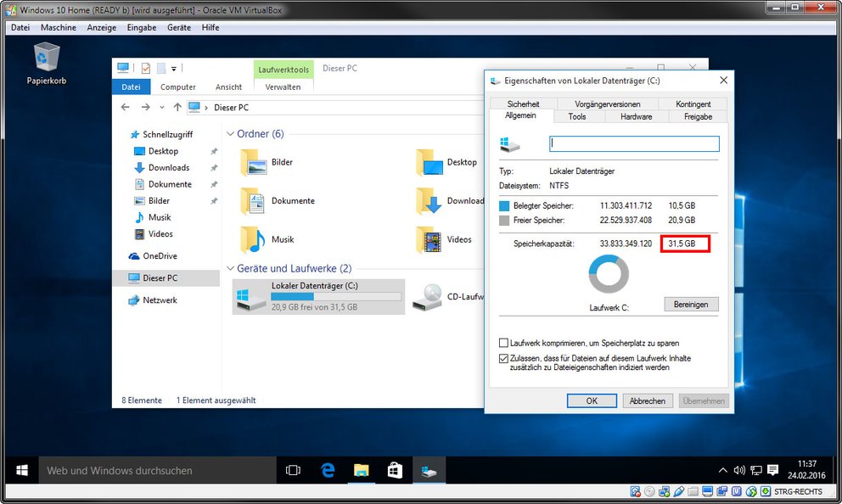Screen dimensions: 842x504
Task: Click the drive label text field
Action: point(634,144)
